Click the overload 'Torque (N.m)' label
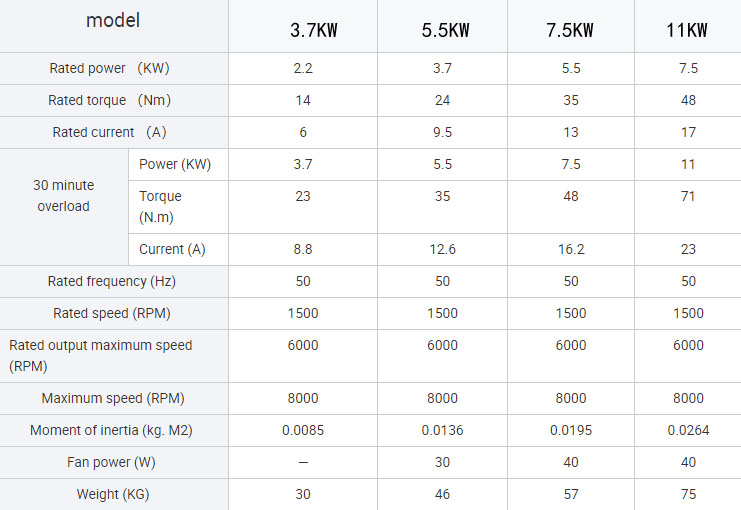Viewport: 741px width, 510px height. (161, 206)
